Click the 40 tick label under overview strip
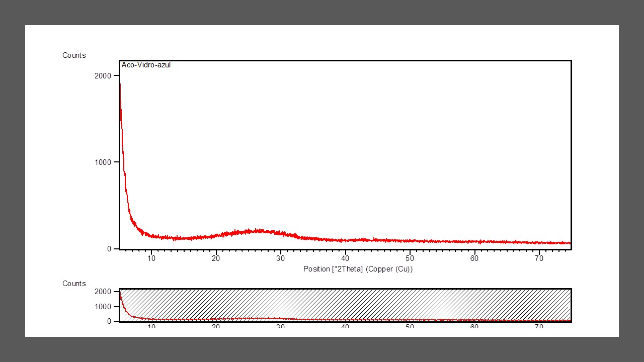This screenshot has height=362, width=644. click(x=345, y=326)
